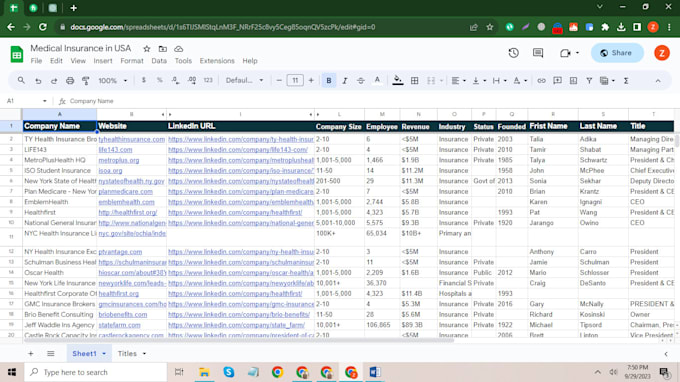Click the Insert comment icon
The height and width of the screenshot is (382, 680).
point(557,81)
